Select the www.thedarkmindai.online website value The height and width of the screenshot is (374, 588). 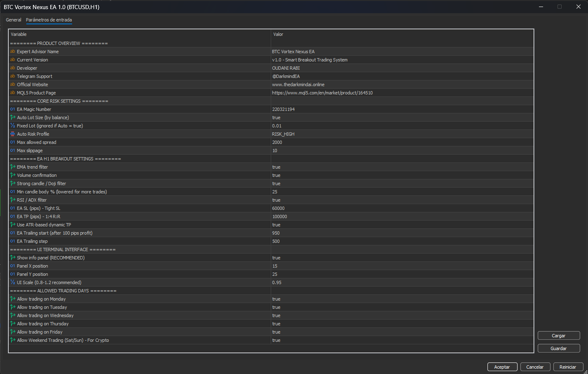pyautogui.click(x=298, y=85)
